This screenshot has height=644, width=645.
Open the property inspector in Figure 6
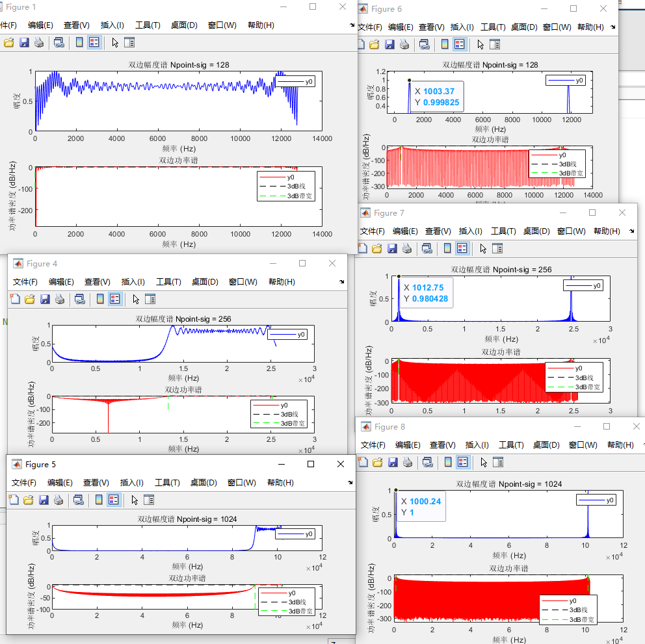coord(495,44)
